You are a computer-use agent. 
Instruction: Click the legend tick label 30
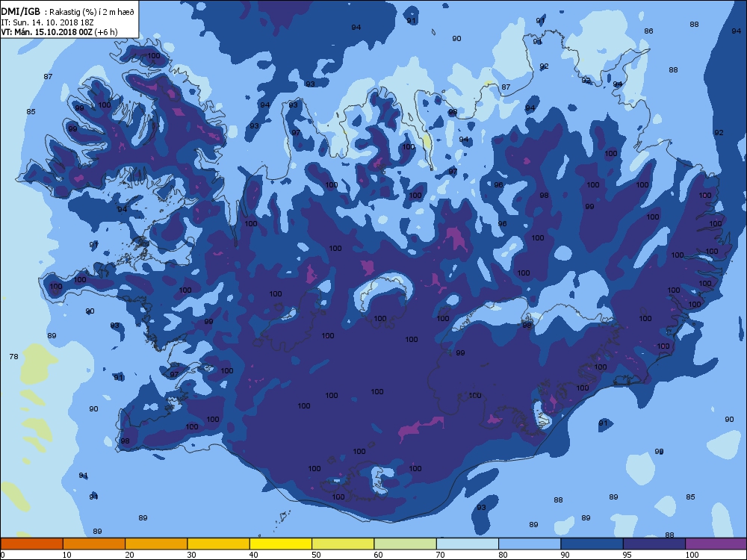tap(191, 555)
